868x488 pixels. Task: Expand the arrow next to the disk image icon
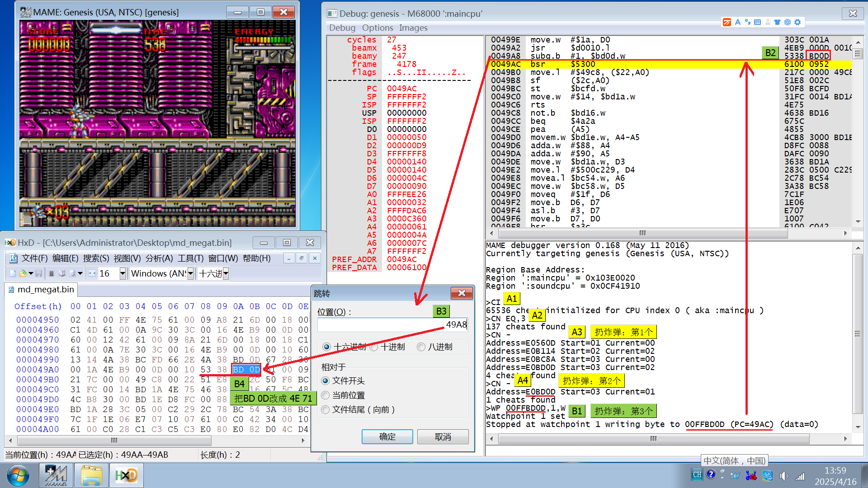(x=80, y=273)
